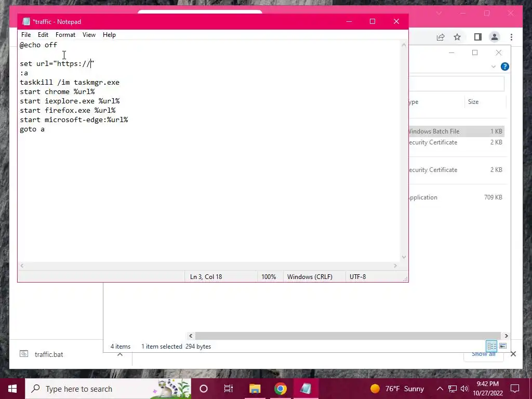Image resolution: width=532 pixels, height=399 pixels.
Task: Click Notepad vertical scrollbar down arrow
Action: click(404, 257)
